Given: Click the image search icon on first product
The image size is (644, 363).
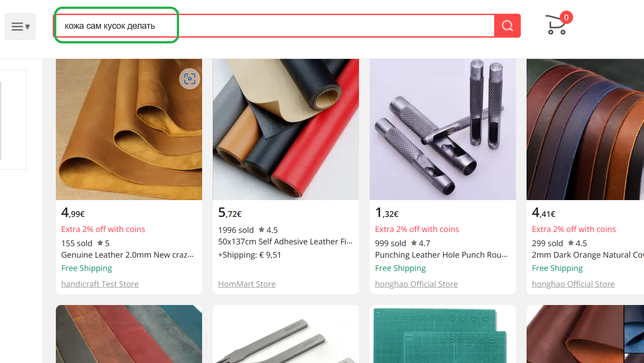Looking at the screenshot, I should pos(189,79).
